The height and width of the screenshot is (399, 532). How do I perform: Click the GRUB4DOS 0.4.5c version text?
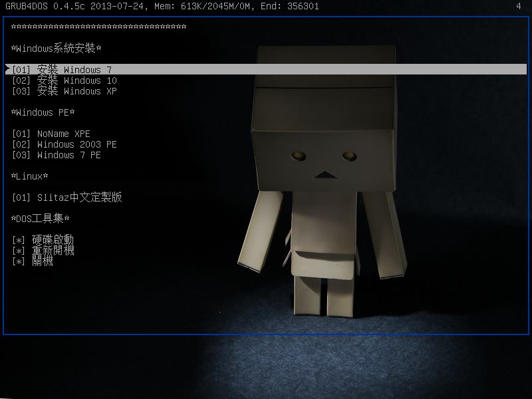tap(45, 6)
